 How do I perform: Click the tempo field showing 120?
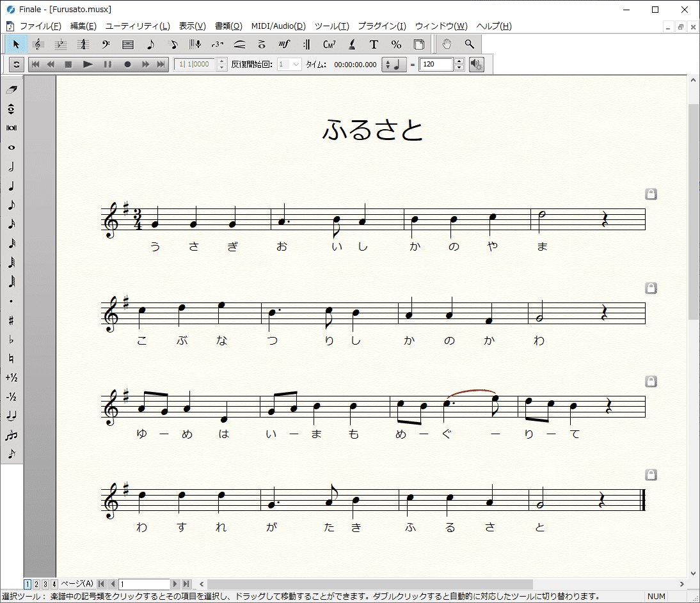436,65
